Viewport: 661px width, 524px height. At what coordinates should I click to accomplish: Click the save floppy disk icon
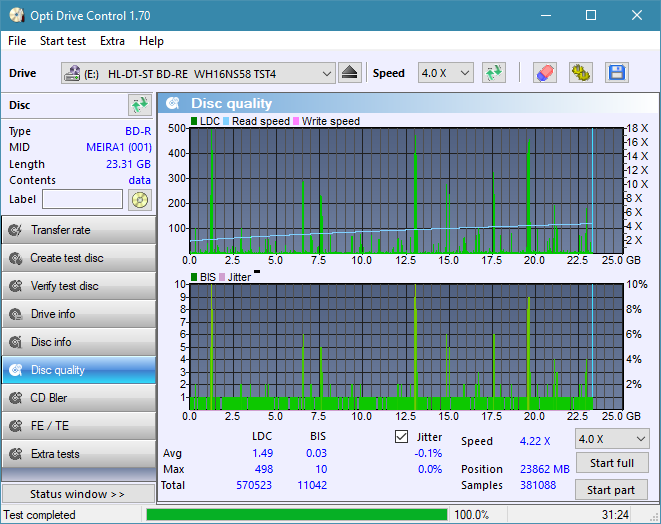[x=616, y=73]
